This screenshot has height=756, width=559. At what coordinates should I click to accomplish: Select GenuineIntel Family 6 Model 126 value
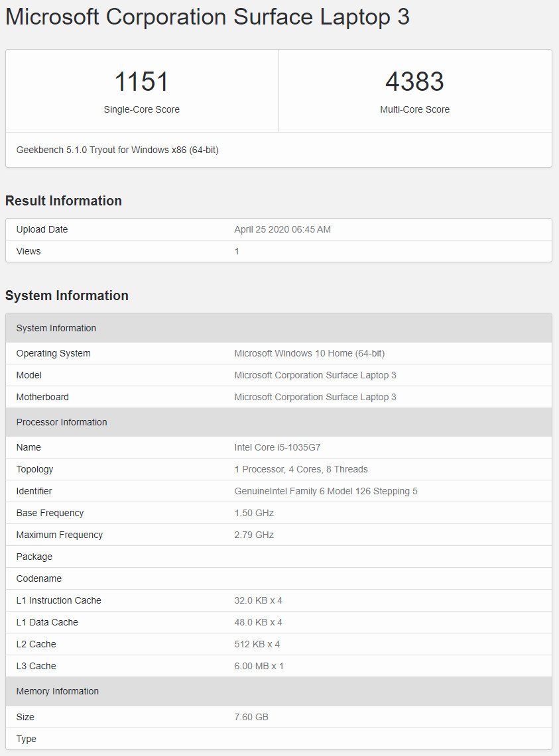tap(326, 492)
